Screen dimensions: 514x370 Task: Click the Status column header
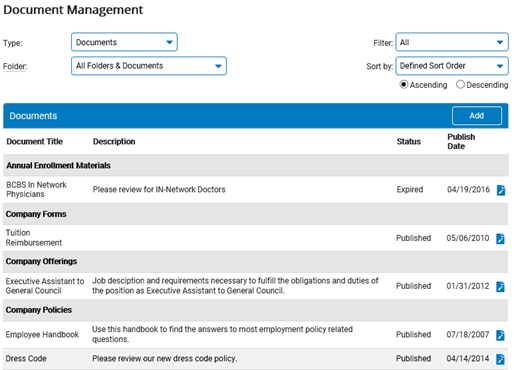pos(409,142)
